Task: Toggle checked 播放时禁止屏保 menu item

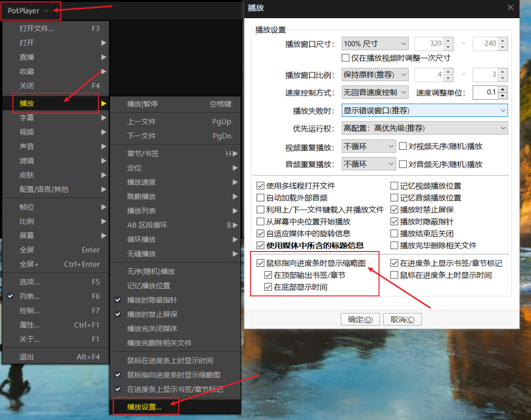Action: click(x=176, y=314)
